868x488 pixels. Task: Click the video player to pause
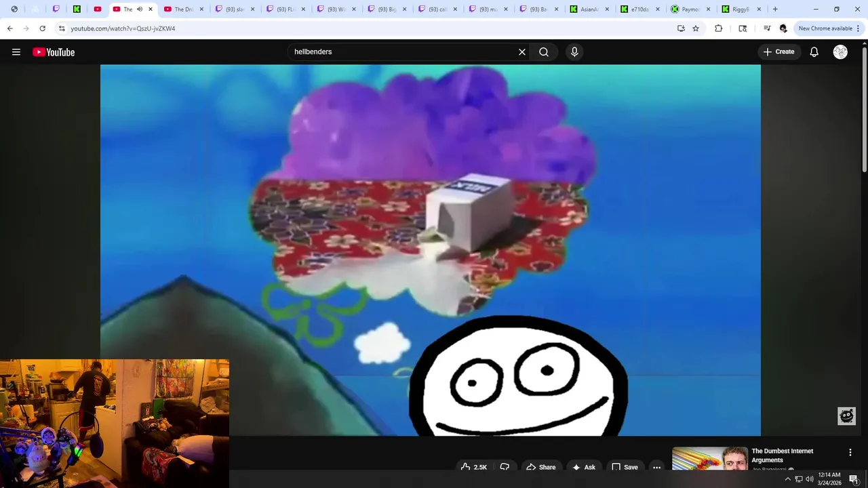coord(431,250)
